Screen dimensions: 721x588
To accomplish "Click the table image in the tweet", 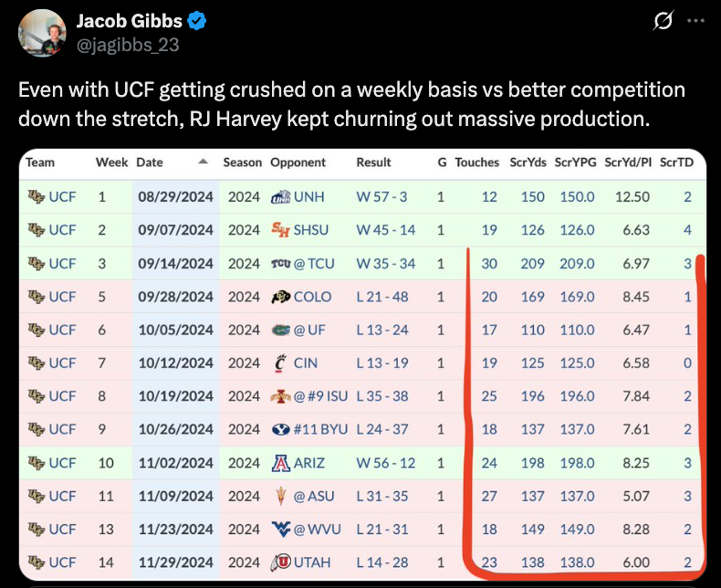I will (x=362, y=365).
